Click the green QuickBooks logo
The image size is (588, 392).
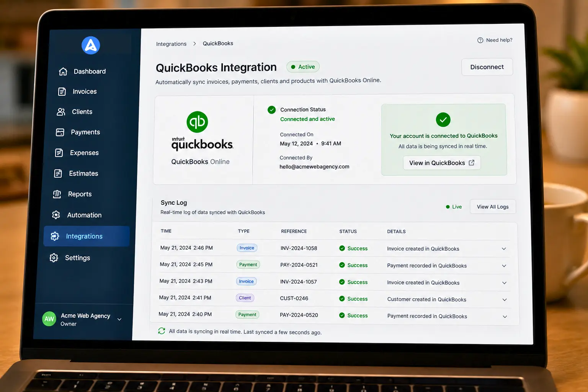click(x=197, y=122)
